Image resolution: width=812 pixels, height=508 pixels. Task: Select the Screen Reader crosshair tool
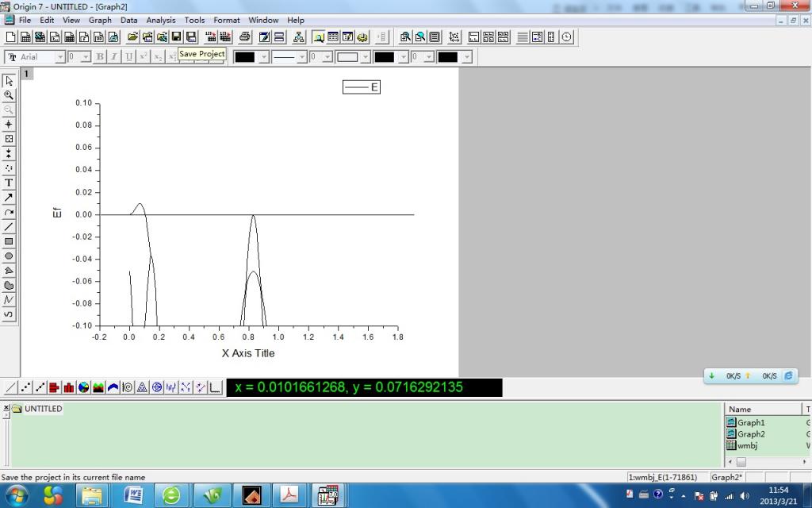pyautogui.click(x=9, y=125)
